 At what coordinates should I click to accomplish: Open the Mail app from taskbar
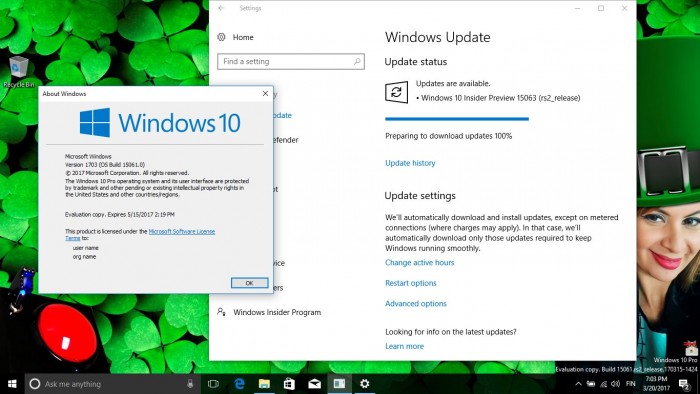(314, 384)
